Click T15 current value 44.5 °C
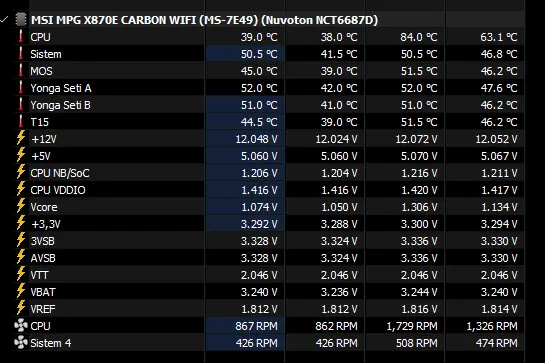The width and height of the screenshot is (545, 363). [x=259, y=122]
